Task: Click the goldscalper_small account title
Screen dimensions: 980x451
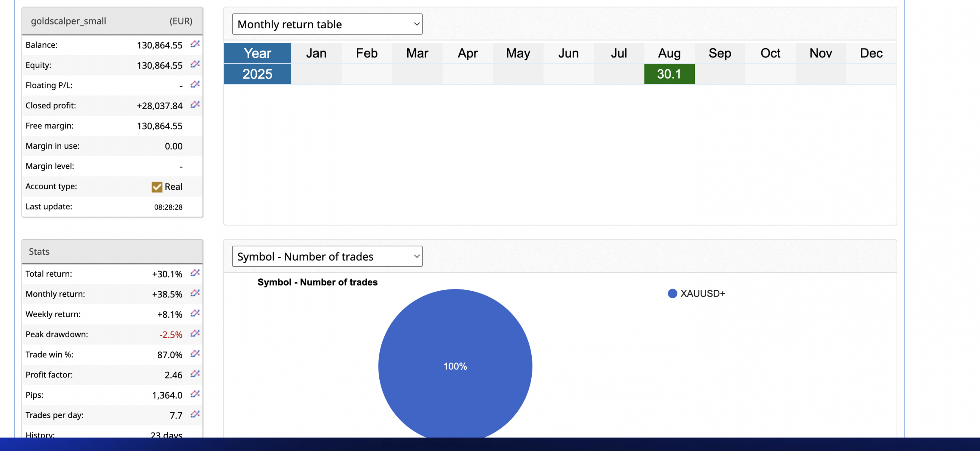Action: (x=69, y=21)
